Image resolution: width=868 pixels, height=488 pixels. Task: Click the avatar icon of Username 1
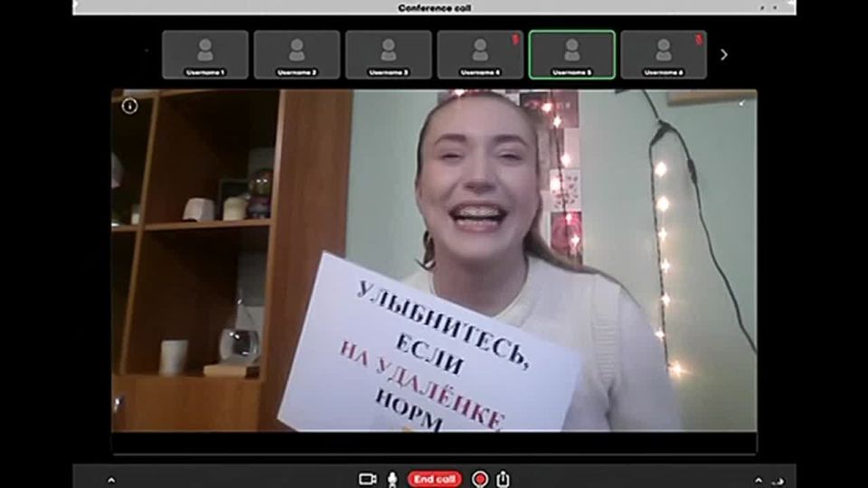(x=205, y=49)
